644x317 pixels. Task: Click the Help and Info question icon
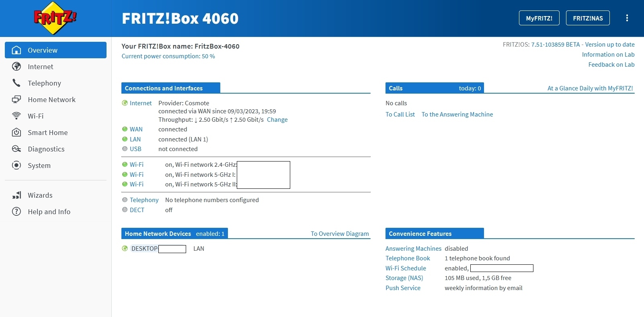coord(16,212)
